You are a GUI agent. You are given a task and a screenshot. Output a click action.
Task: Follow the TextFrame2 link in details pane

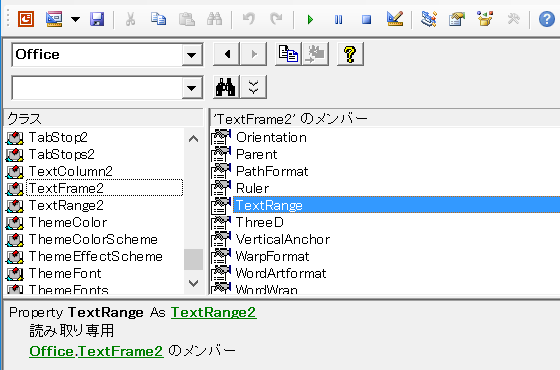pyautogui.click(x=121, y=351)
